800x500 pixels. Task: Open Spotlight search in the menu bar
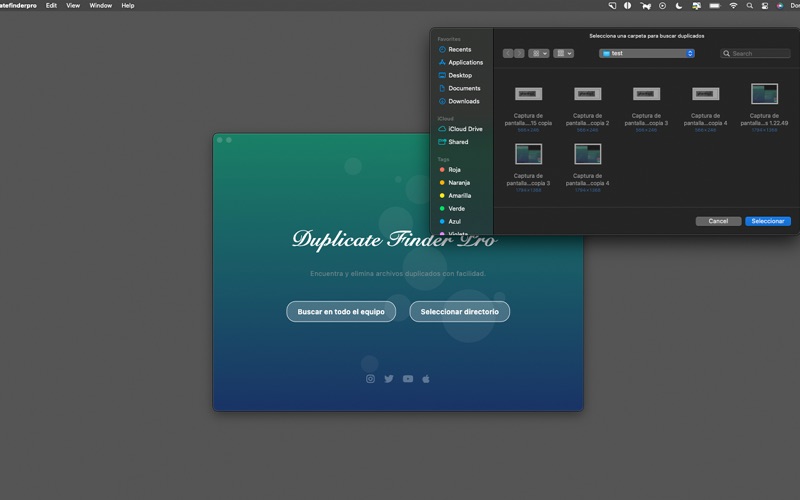tap(749, 6)
